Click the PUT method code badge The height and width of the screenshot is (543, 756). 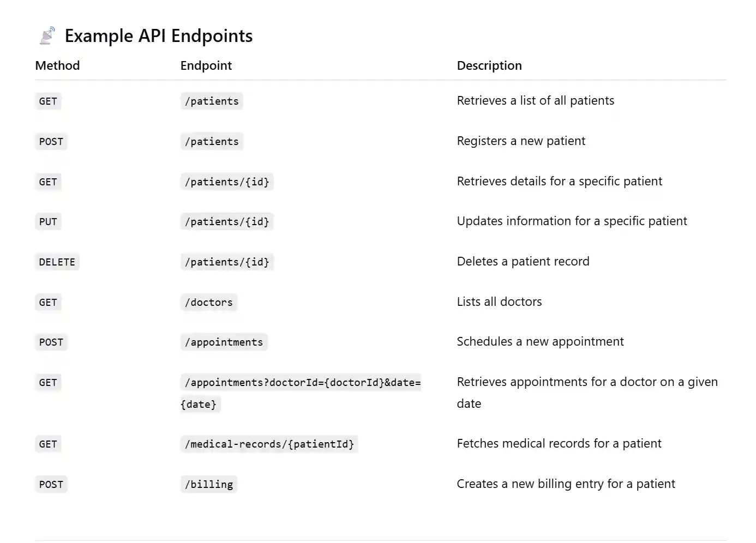48,222
